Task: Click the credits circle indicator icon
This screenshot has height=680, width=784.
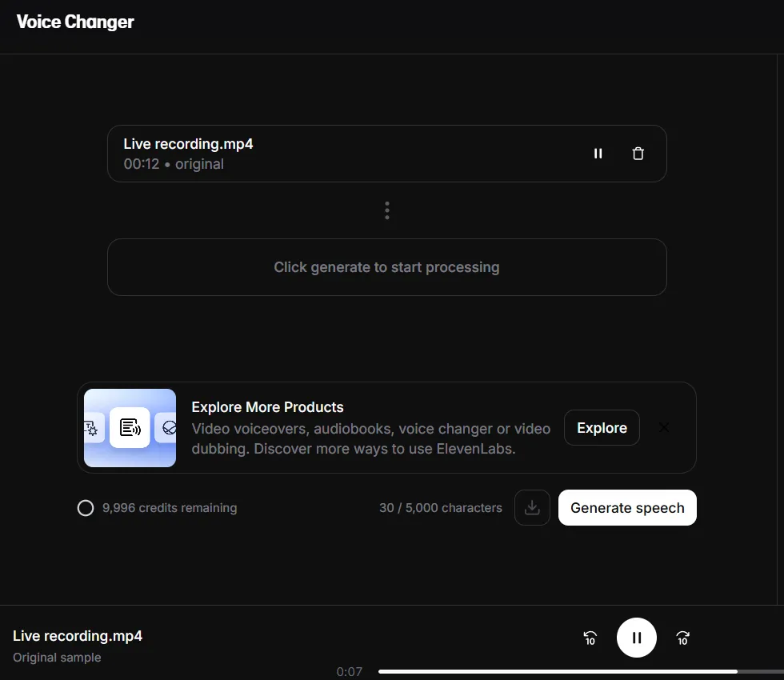Action: [86, 508]
